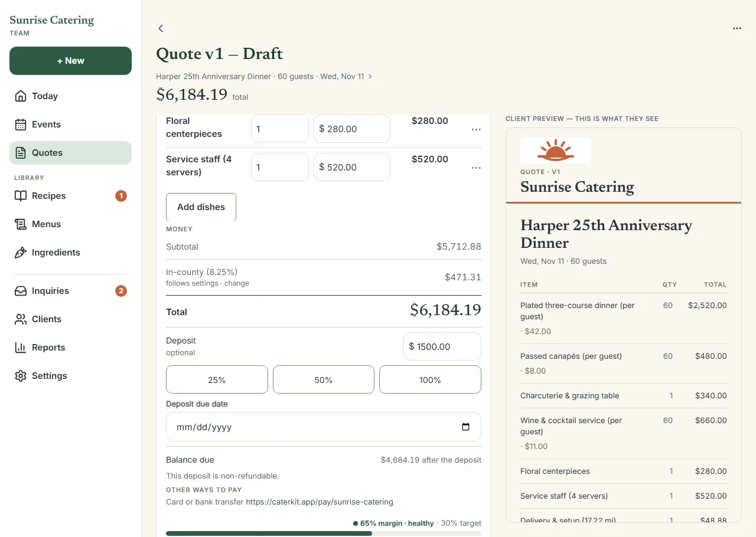Click the tax amount $471.31
Image resolution: width=756 pixels, height=537 pixels.
pos(463,277)
